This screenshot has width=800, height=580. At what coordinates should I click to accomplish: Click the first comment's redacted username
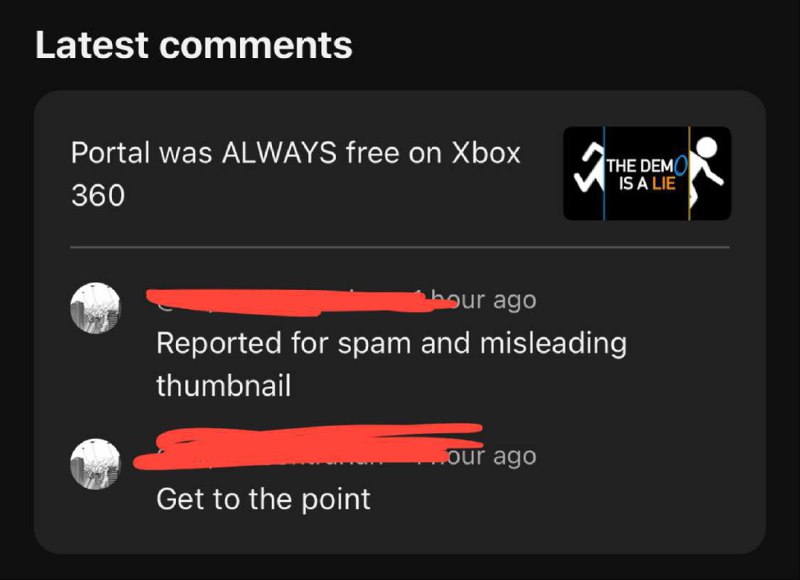(301, 301)
